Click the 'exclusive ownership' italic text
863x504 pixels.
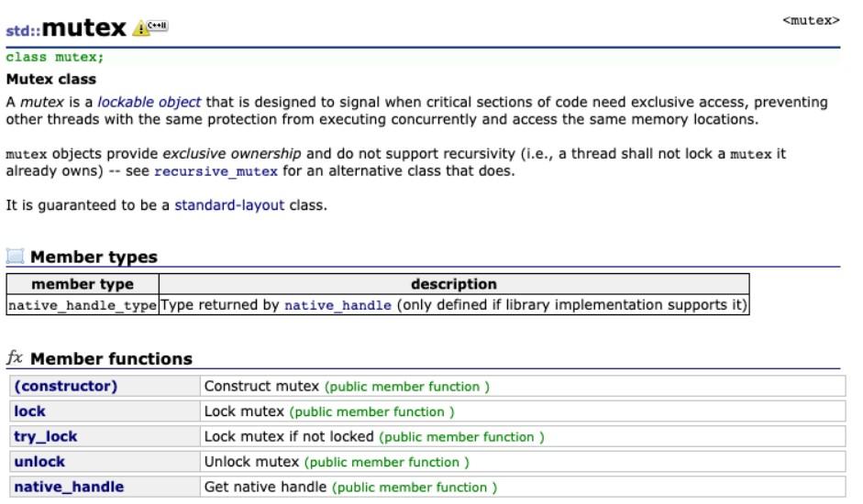pos(232,154)
